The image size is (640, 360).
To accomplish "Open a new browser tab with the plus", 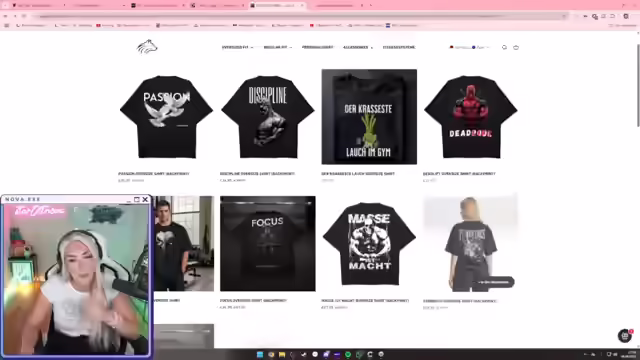I will [371, 5].
